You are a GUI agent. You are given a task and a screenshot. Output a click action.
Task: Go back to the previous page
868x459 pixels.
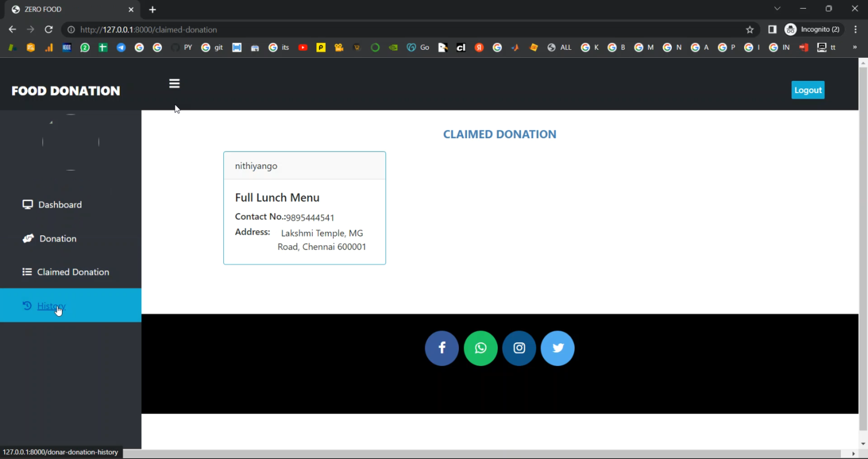point(13,29)
